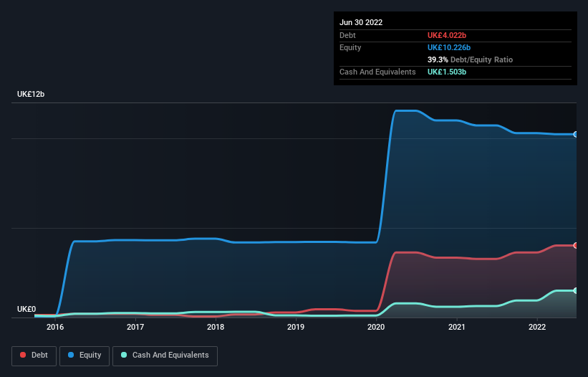Select the Debt line endpoint marker
Viewport: 588px width, 377px height.
coord(576,245)
